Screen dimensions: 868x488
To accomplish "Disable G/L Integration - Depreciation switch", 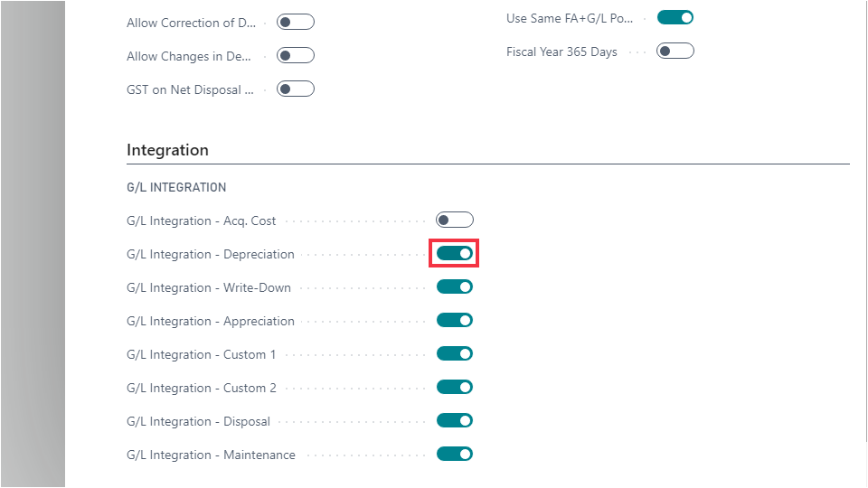I will pos(454,254).
